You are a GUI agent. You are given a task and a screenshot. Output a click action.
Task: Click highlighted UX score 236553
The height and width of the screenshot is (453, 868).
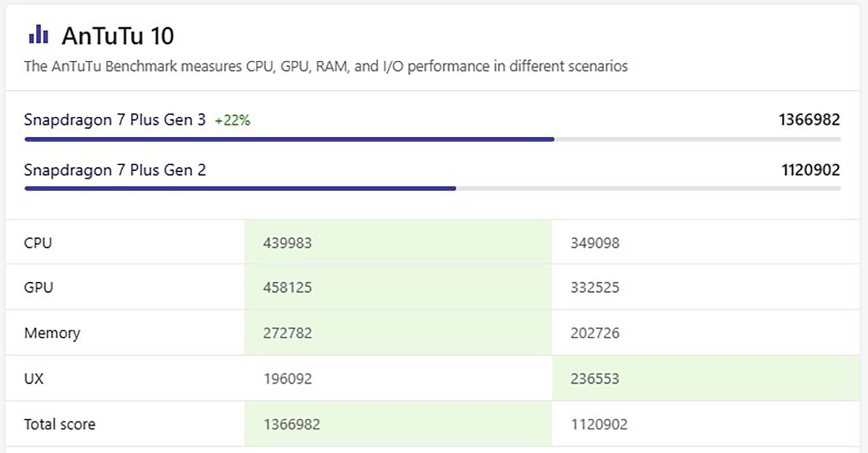[x=595, y=379]
